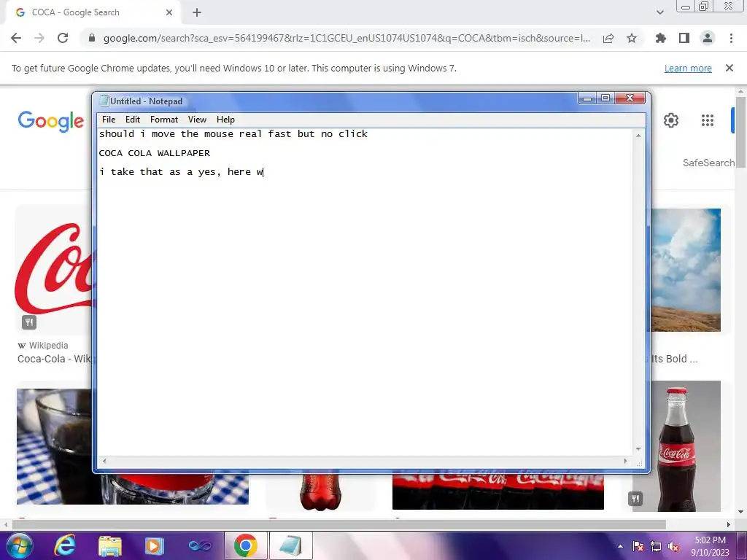Click the Chrome page horizontal scrollbar
Image resolution: width=747 pixels, height=560 pixels.
click(x=339, y=524)
